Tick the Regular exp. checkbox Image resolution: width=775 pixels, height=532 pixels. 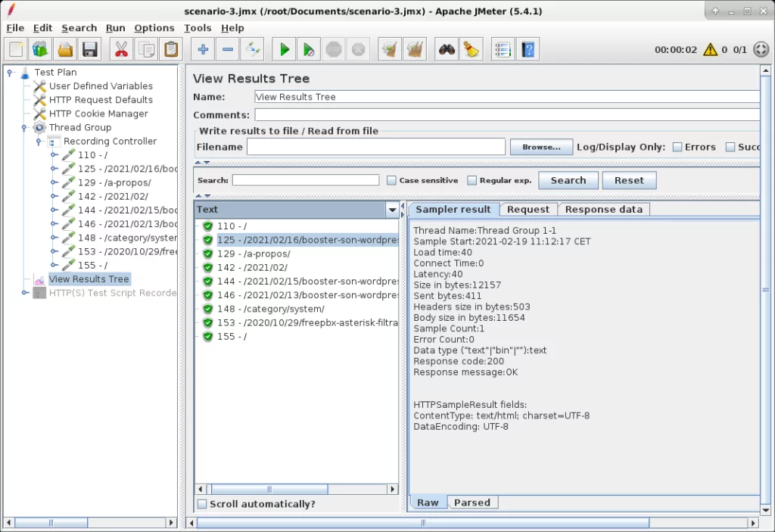[472, 180]
